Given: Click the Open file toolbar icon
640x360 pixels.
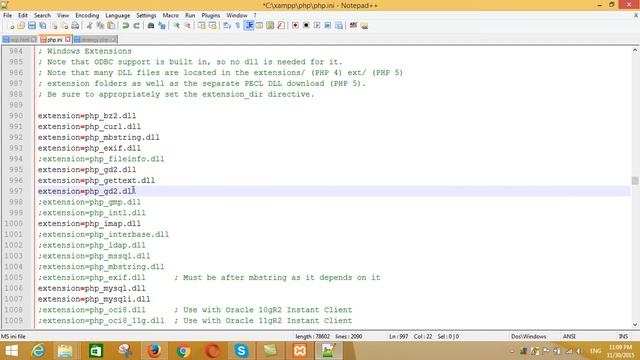Looking at the screenshot, I should coord(21,26).
